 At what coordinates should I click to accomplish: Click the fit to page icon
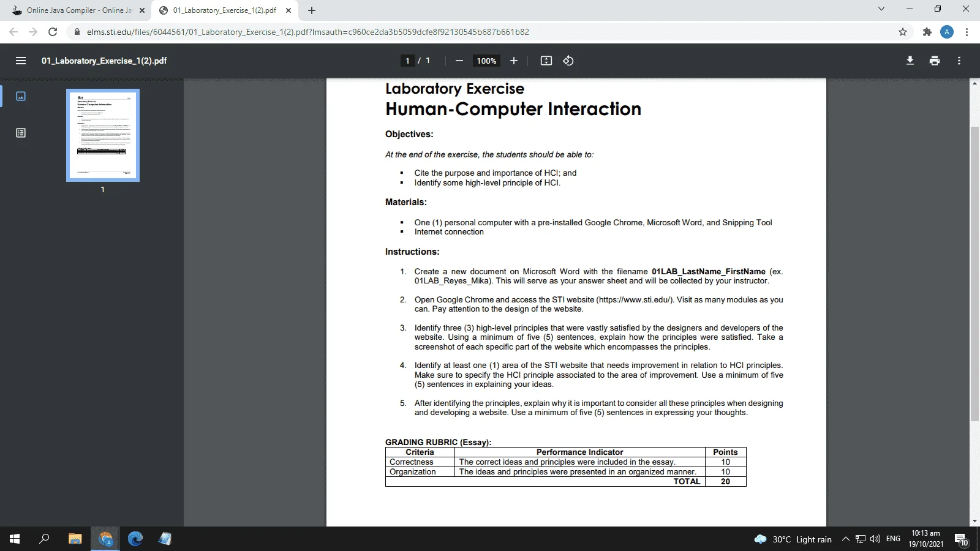[x=546, y=61]
